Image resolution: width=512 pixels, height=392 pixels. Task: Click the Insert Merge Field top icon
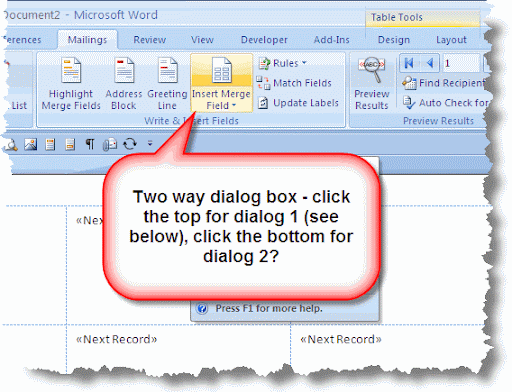[x=222, y=70]
